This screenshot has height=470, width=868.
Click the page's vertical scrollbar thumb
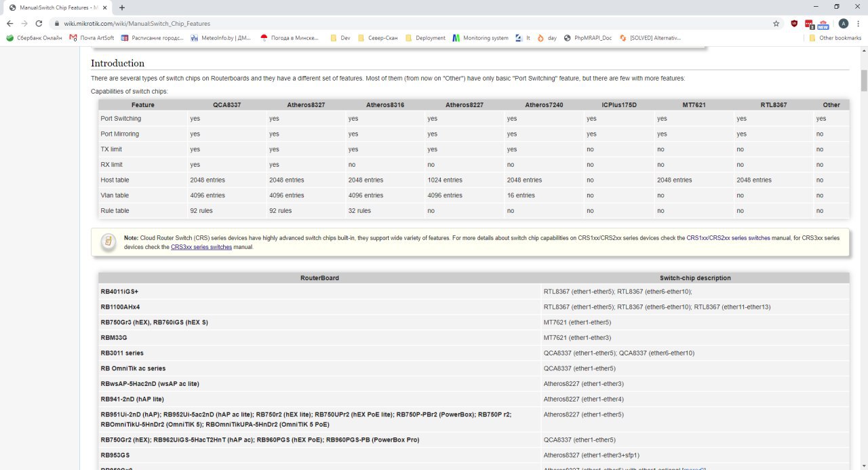(864, 80)
